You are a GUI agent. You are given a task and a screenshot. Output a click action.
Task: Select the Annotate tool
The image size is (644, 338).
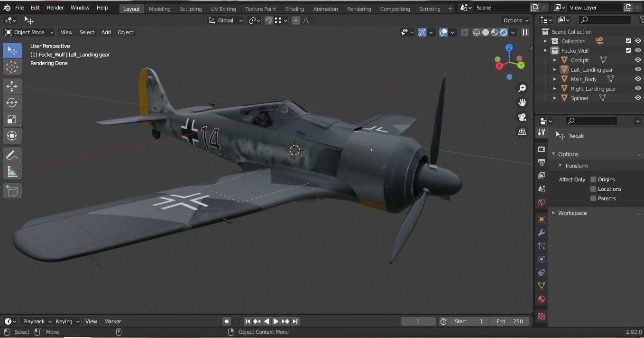12,155
